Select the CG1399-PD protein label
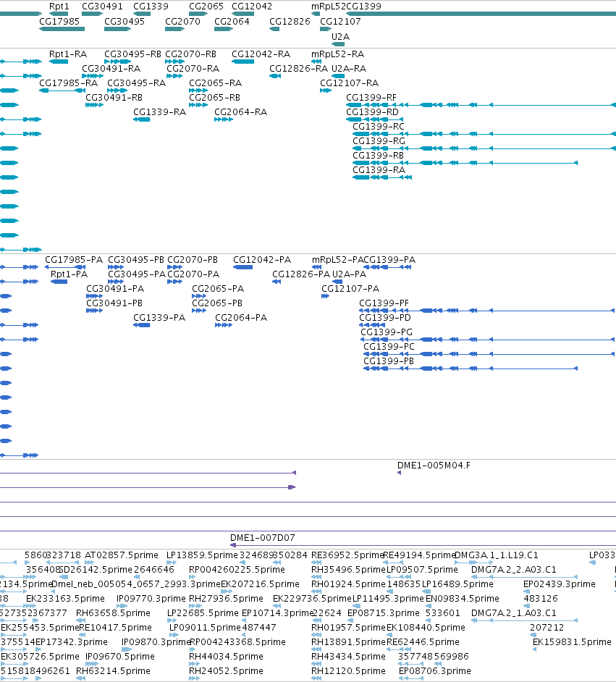Viewport: 616px width, 682px height. click(x=385, y=318)
